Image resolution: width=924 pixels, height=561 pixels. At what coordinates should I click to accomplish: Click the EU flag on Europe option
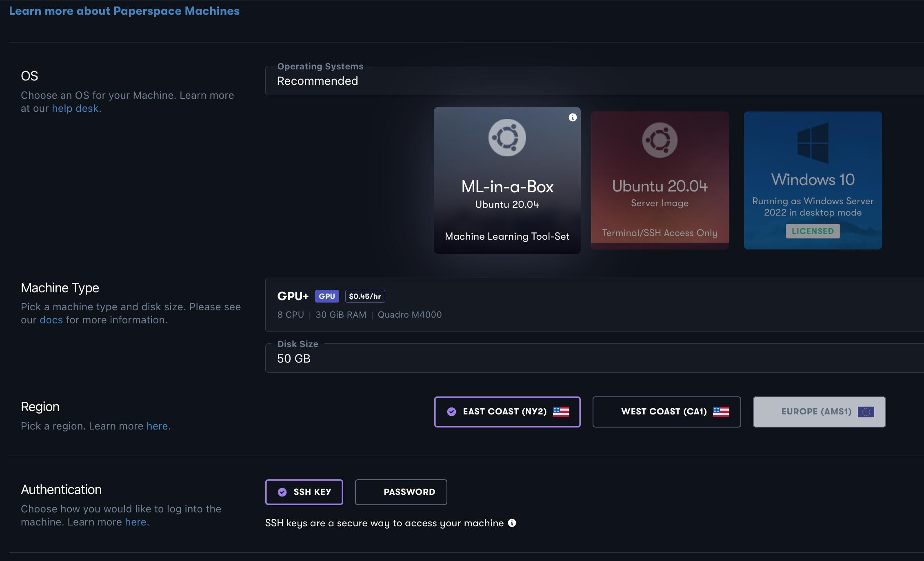coord(866,412)
